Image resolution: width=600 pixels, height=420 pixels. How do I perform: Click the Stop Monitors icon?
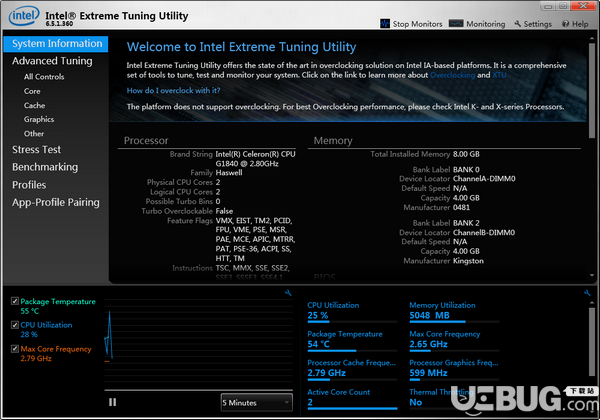385,24
